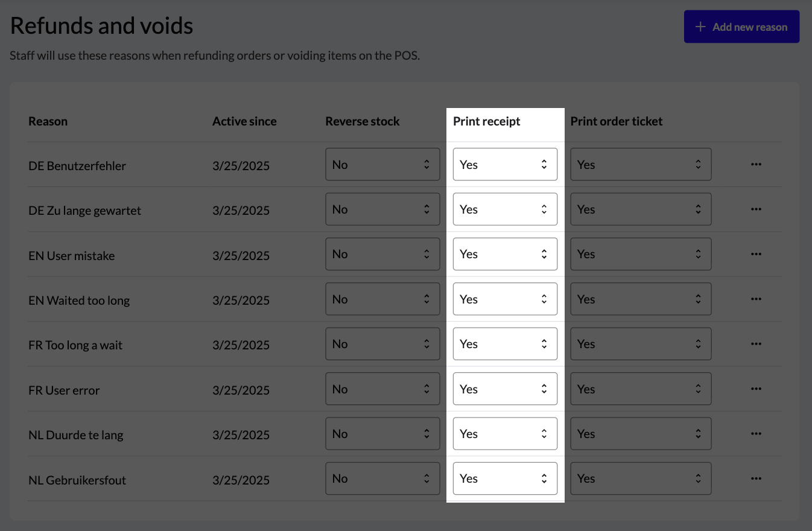Viewport: 812px width, 531px height.
Task: Open the three-dot menu for NL Duurde te lang
Action: click(x=756, y=433)
